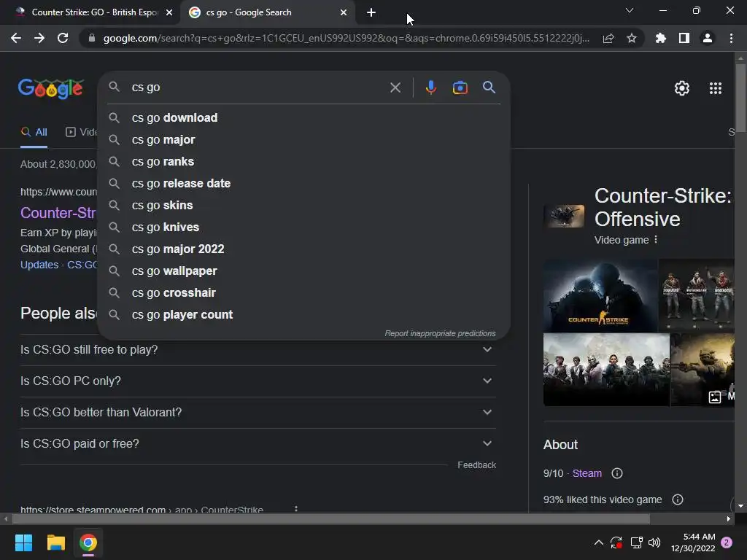Image resolution: width=747 pixels, height=560 pixels.
Task: Click the vertical scrollbar down arrow
Action: (740, 506)
